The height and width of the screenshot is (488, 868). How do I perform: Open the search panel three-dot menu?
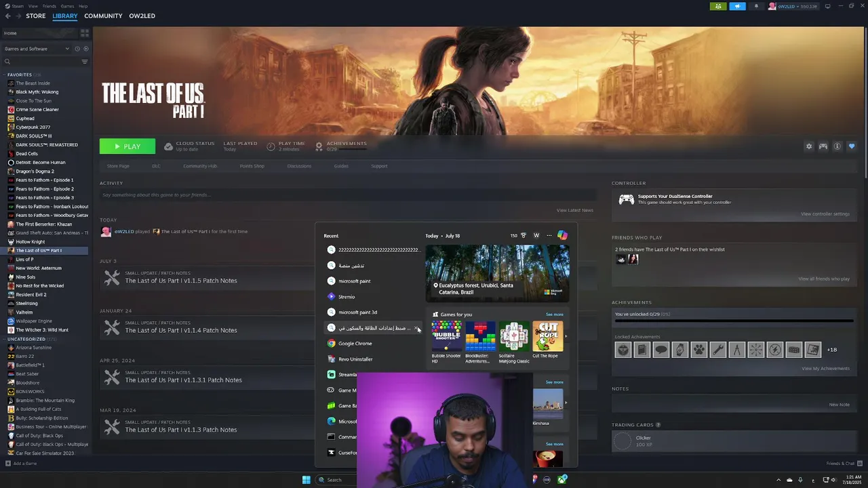549,235
